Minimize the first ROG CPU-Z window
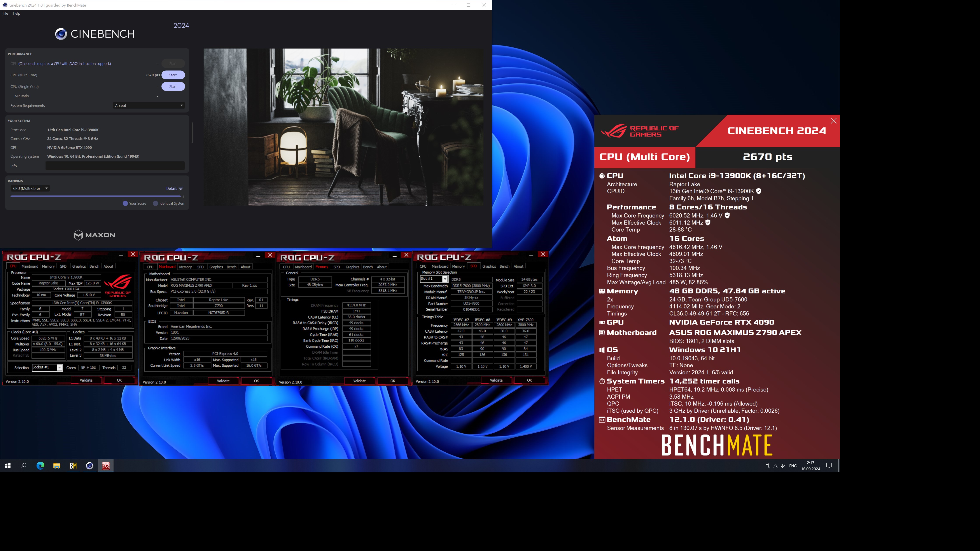This screenshot has height=551, width=980. tap(121, 256)
